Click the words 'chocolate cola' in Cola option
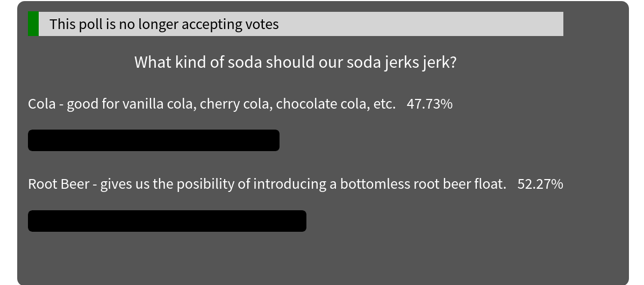Viewport: 644px width, 285px height. pos(323,104)
